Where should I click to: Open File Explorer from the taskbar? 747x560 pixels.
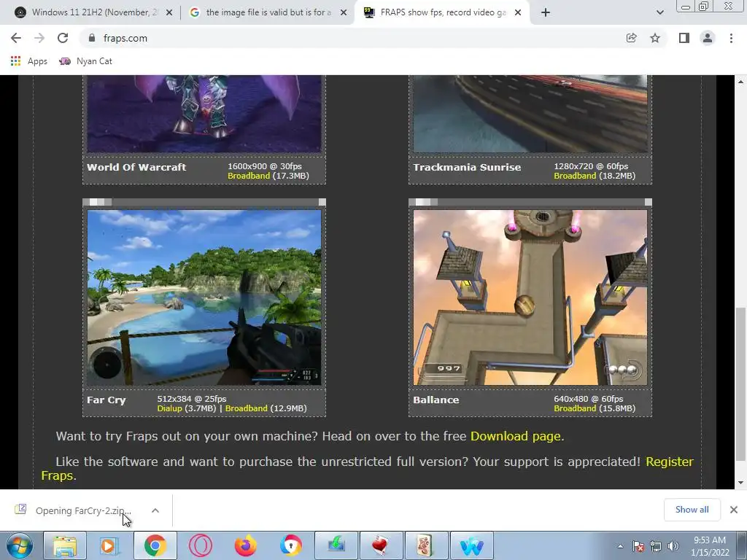(65, 545)
